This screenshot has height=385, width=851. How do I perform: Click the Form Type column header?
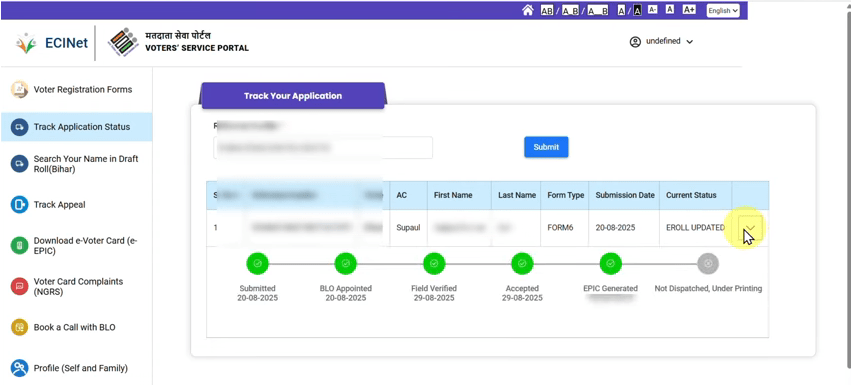point(565,195)
